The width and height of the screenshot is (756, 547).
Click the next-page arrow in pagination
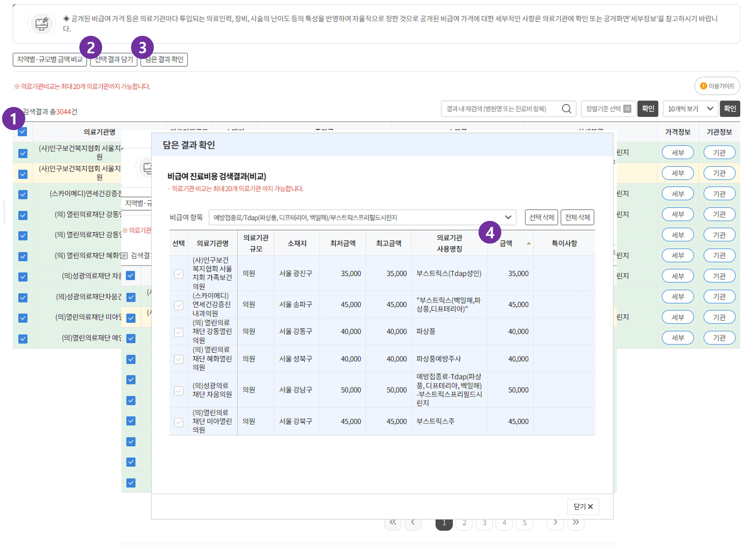click(x=555, y=523)
